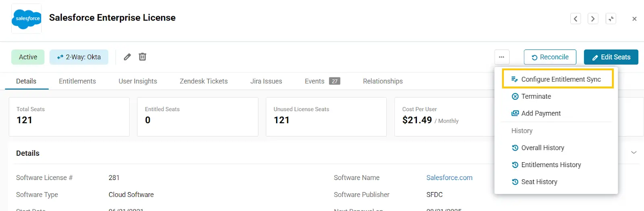644x211 pixels.
Task: Open Entitlements History
Action: [551, 165]
